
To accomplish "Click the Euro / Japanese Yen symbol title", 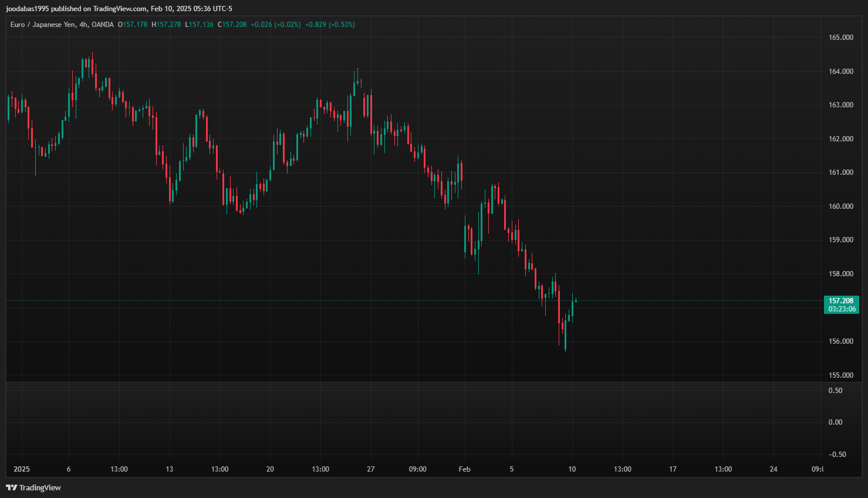I will (43, 25).
